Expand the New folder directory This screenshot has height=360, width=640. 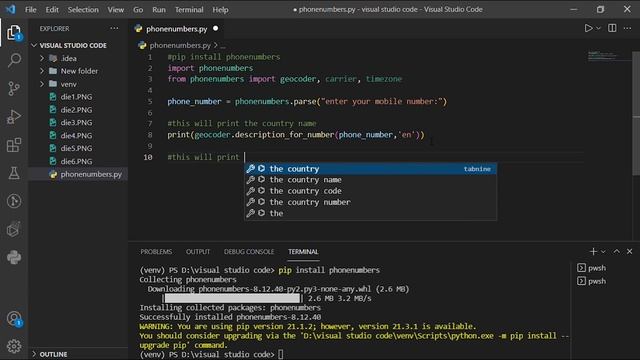78,71
